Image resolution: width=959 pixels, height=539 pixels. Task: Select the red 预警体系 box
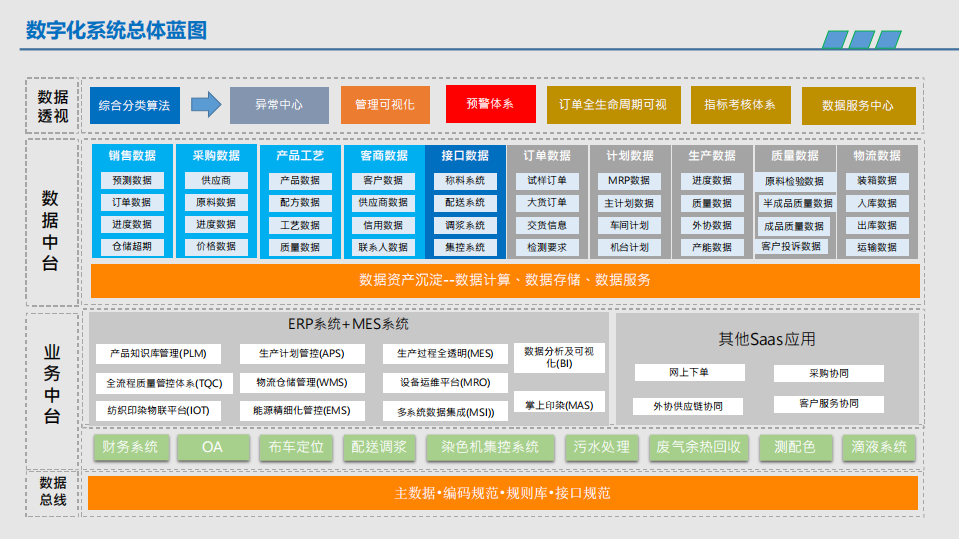click(x=490, y=104)
